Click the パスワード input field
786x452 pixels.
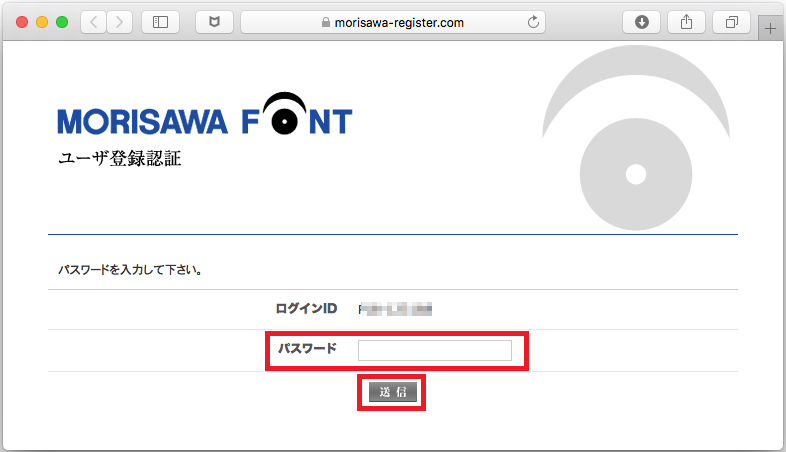coord(435,350)
